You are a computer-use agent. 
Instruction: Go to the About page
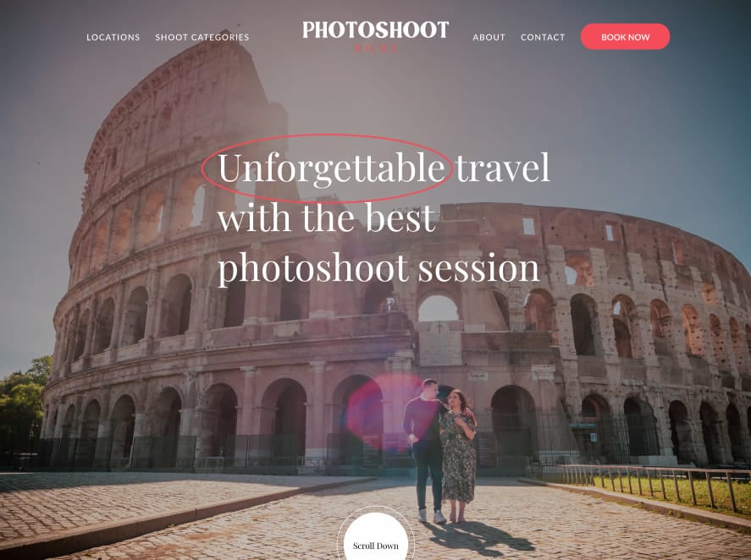(x=489, y=37)
